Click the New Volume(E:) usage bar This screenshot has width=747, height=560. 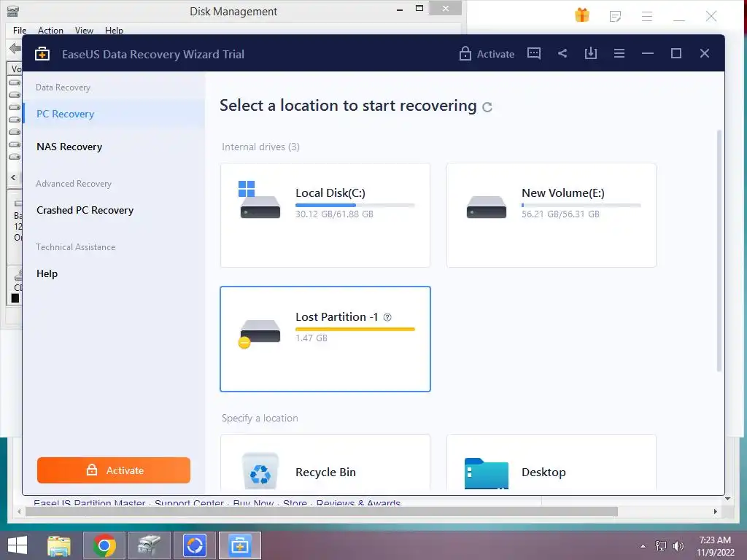coord(581,205)
